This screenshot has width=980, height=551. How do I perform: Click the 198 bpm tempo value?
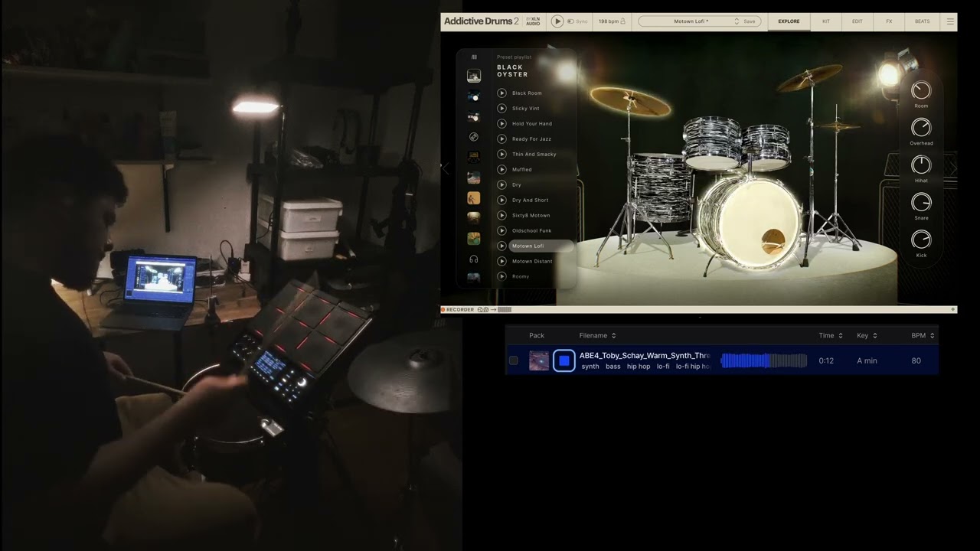click(x=608, y=21)
